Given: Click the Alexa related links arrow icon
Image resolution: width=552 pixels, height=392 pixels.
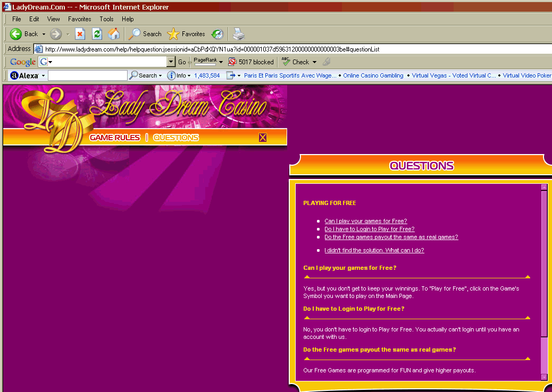Looking at the screenshot, I should click(231, 75).
